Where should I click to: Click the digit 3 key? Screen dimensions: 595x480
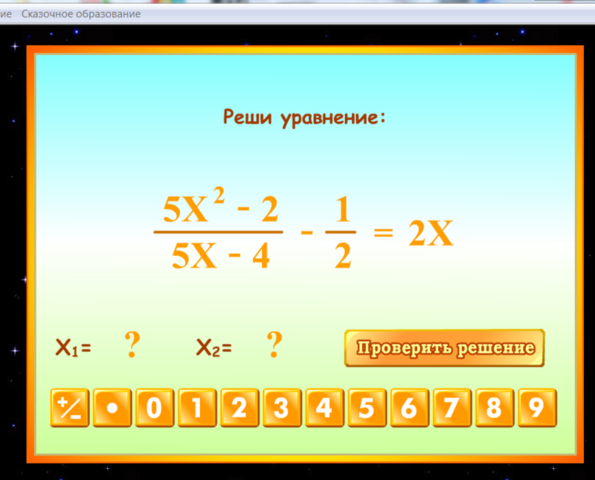point(282,408)
